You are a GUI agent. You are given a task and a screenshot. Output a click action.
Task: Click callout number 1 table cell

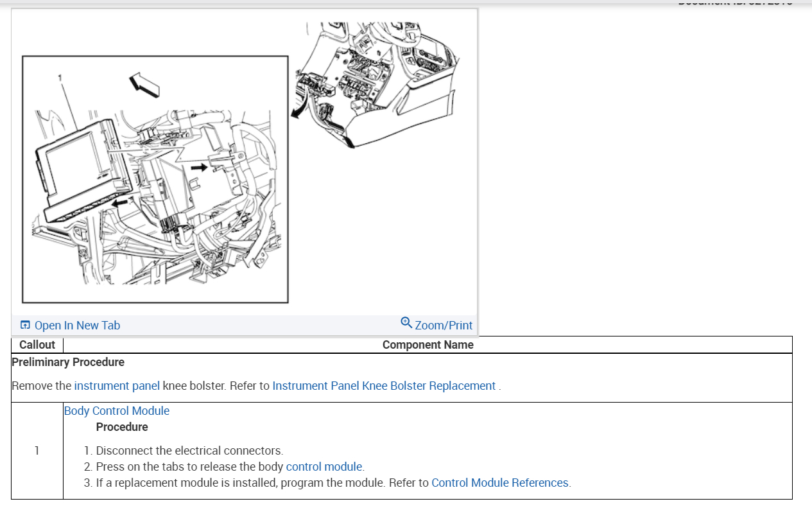point(37,451)
